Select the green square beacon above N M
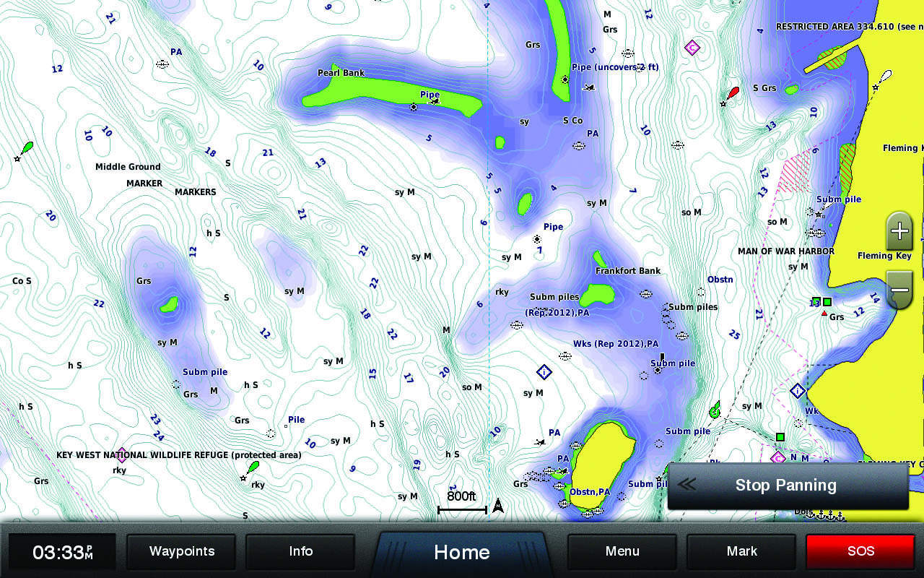924x578 pixels. (780, 437)
